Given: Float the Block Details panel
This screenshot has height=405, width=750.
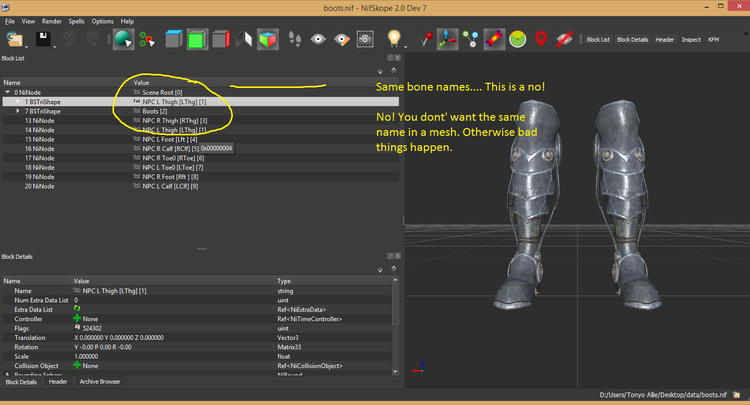Looking at the screenshot, I should coord(390,256).
